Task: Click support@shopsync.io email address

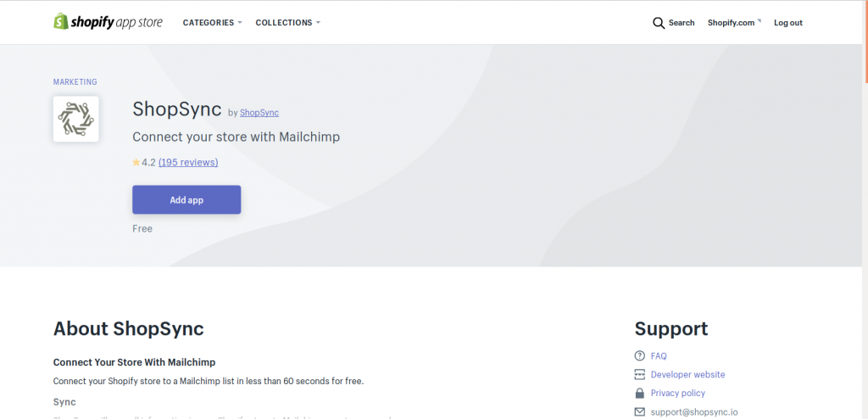Action: click(694, 412)
